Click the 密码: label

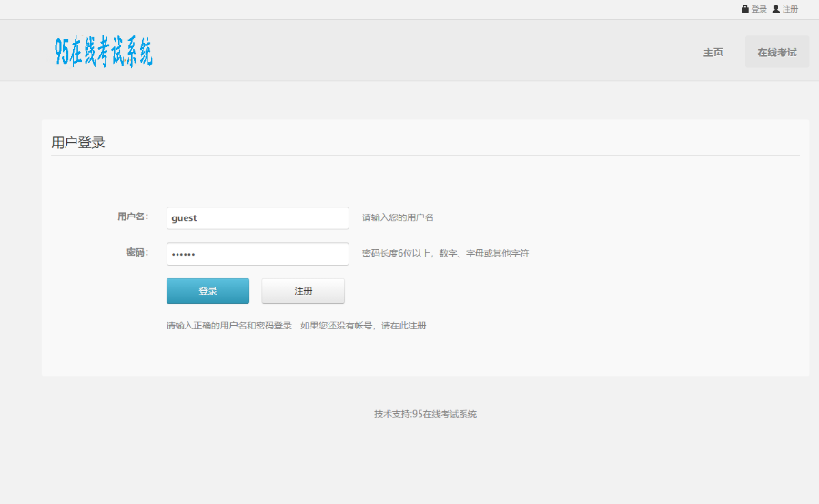point(138,252)
